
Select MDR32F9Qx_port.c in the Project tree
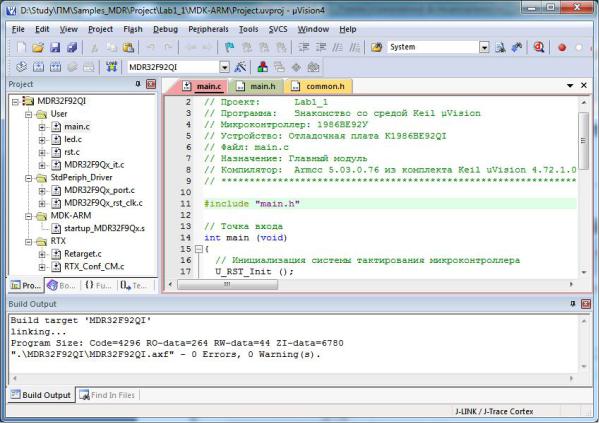point(99,190)
